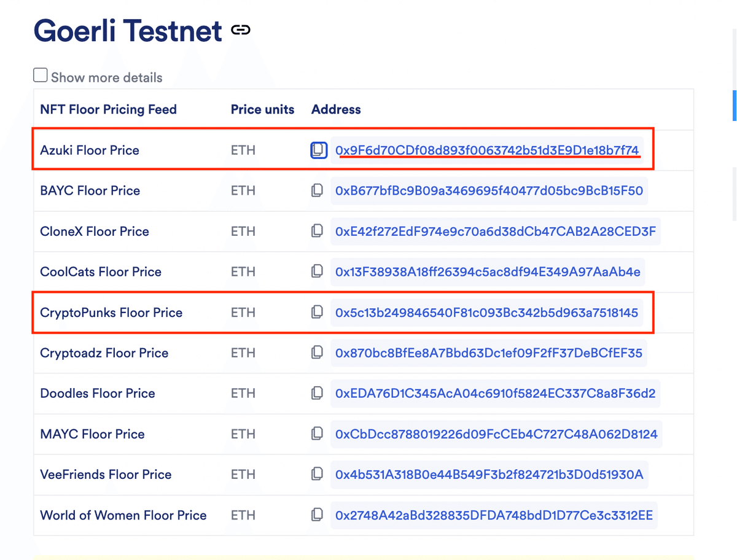Open the Azuki address link 0x9F6d70
The width and height of the screenshot is (737, 560).
[487, 150]
